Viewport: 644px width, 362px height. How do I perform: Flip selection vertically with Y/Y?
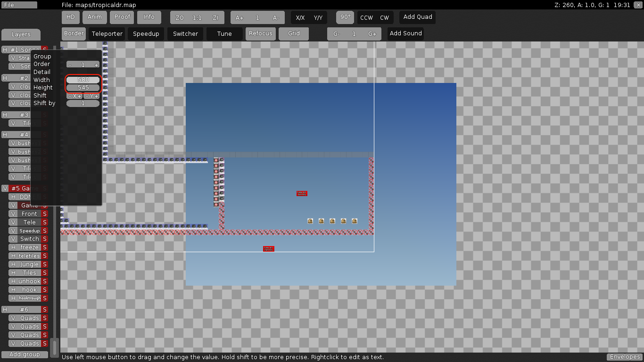[x=318, y=18]
